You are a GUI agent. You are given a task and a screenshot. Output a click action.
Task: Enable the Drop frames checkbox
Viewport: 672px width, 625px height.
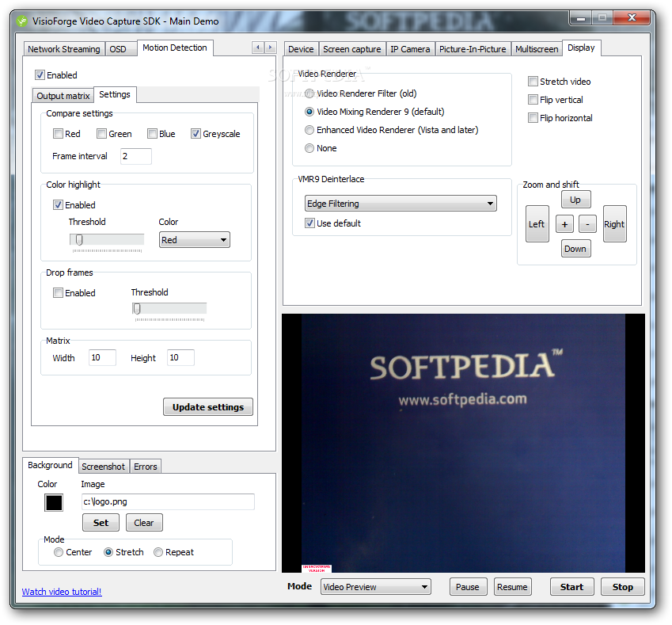pos(58,293)
